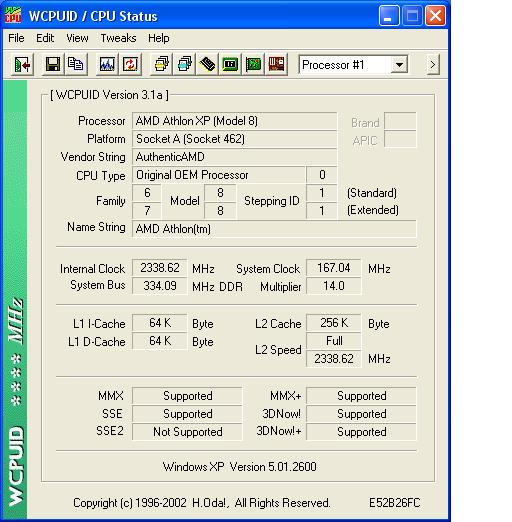Close the WCPUID window
512x522 pixels.
(x=435, y=16)
